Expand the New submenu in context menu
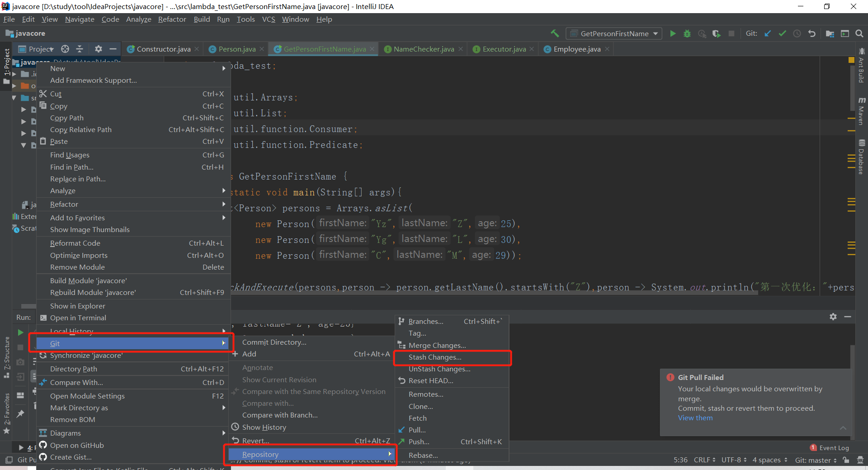868x470 pixels. pyautogui.click(x=133, y=68)
